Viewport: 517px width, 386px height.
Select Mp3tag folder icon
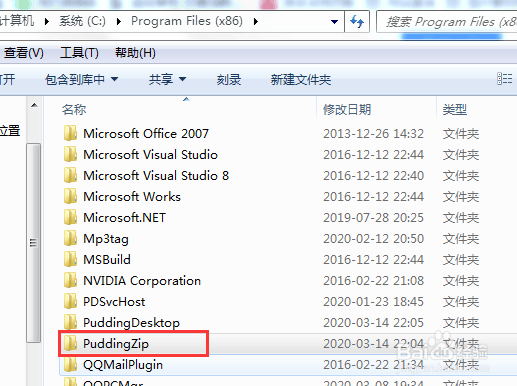click(70, 238)
